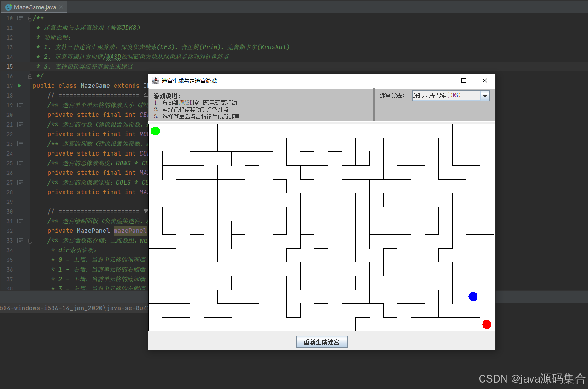The height and width of the screenshot is (389, 588).
Task: Click the blue player circle in the maze
Action: click(473, 296)
